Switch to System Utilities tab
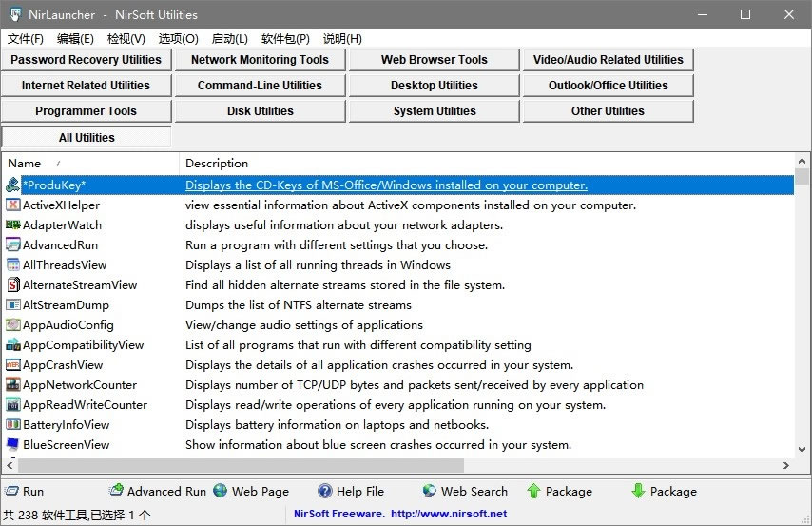Image resolution: width=812 pixels, height=526 pixels. pos(434,111)
